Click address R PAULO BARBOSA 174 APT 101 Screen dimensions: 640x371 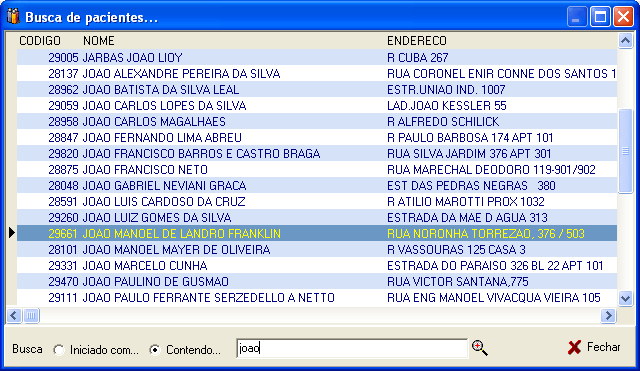[x=470, y=138]
